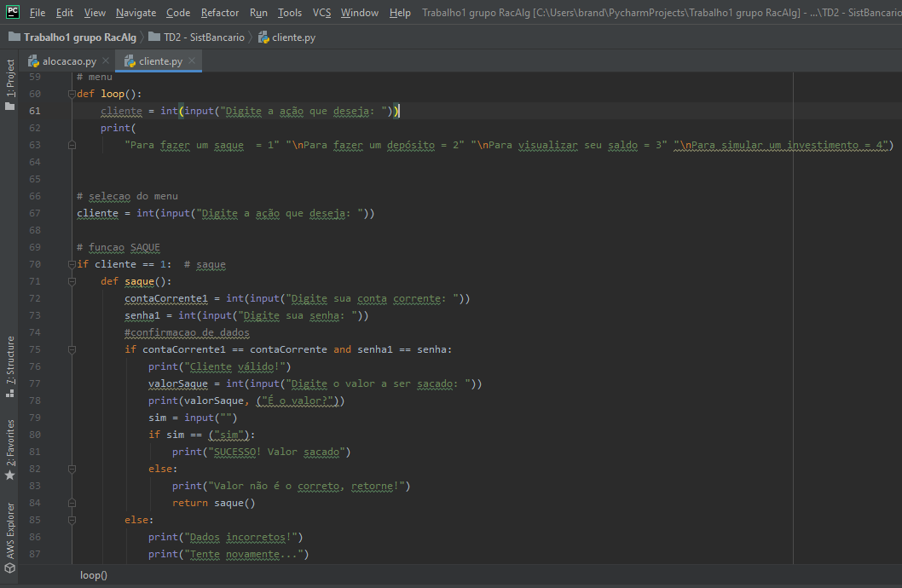The width and height of the screenshot is (902, 588).
Task: Close the alocacao.py tab
Action: [105, 61]
